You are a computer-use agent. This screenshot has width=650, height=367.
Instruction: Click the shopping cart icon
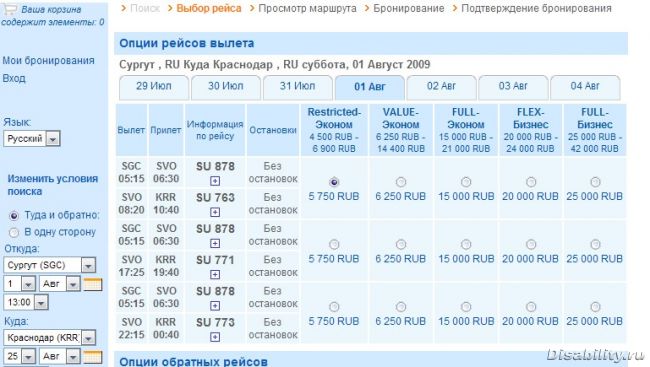pos(9,9)
